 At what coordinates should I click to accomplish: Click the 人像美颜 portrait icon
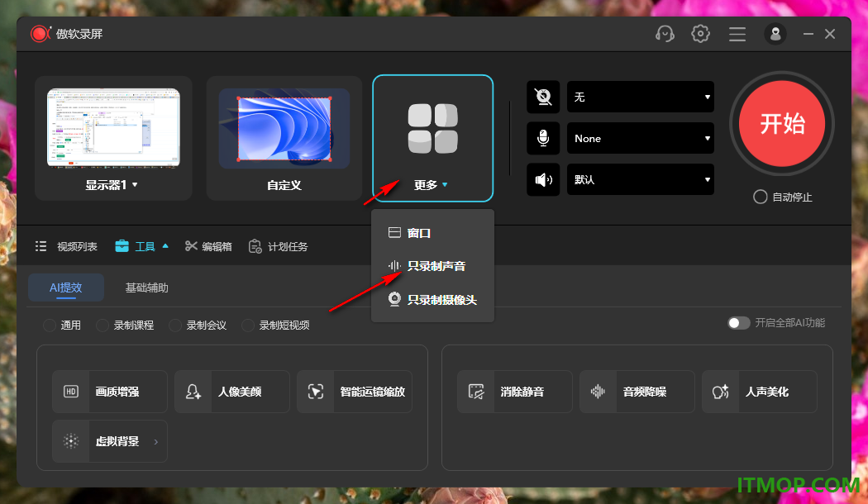click(x=193, y=392)
